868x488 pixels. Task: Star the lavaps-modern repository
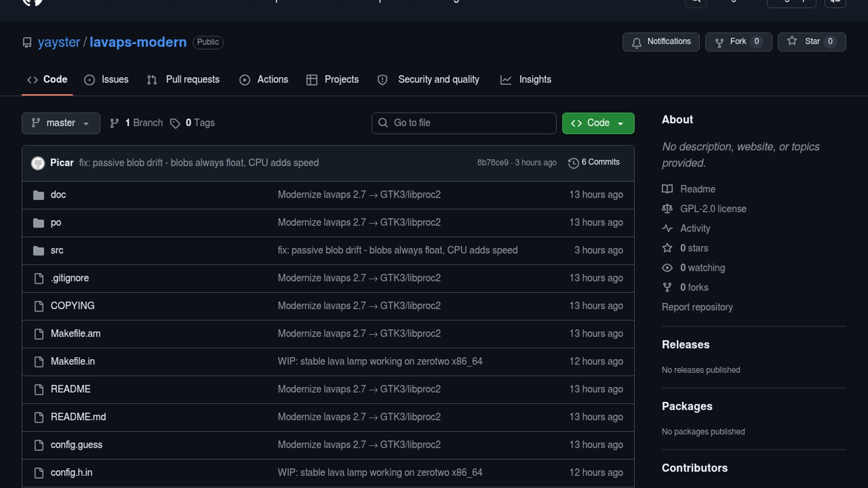tap(811, 42)
